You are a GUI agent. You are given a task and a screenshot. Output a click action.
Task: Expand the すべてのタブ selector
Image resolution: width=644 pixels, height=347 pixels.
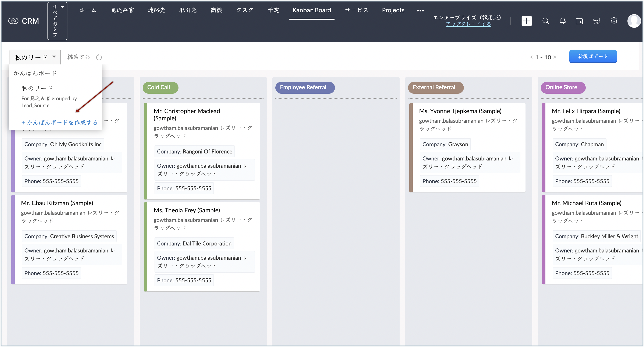57,21
